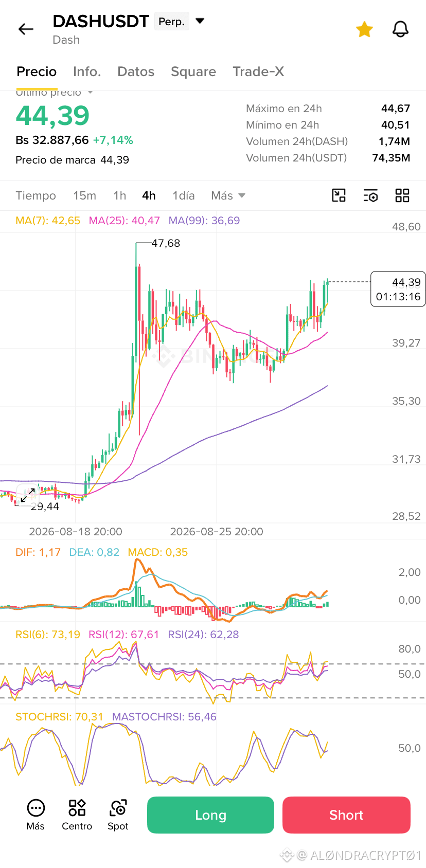The height and width of the screenshot is (868, 426).
Task: Expand chart to fullscreen with arrows icon
Action: pos(28,496)
